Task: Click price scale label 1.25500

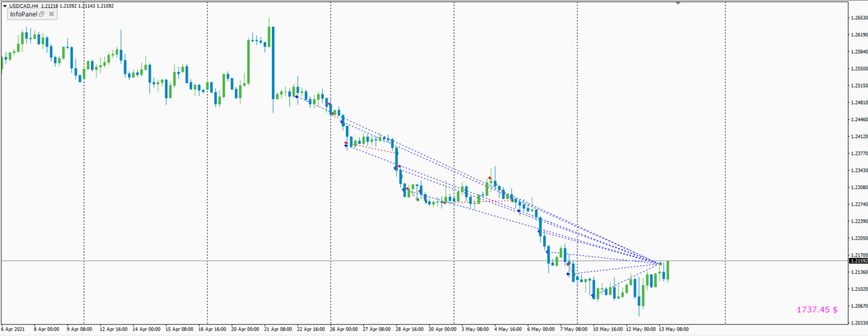Action: pos(858,69)
